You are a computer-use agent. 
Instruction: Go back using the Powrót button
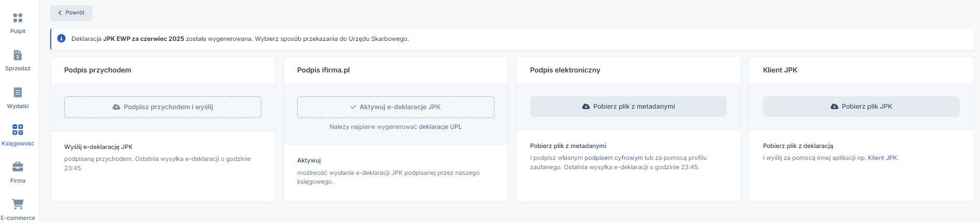pyautogui.click(x=71, y=13)
